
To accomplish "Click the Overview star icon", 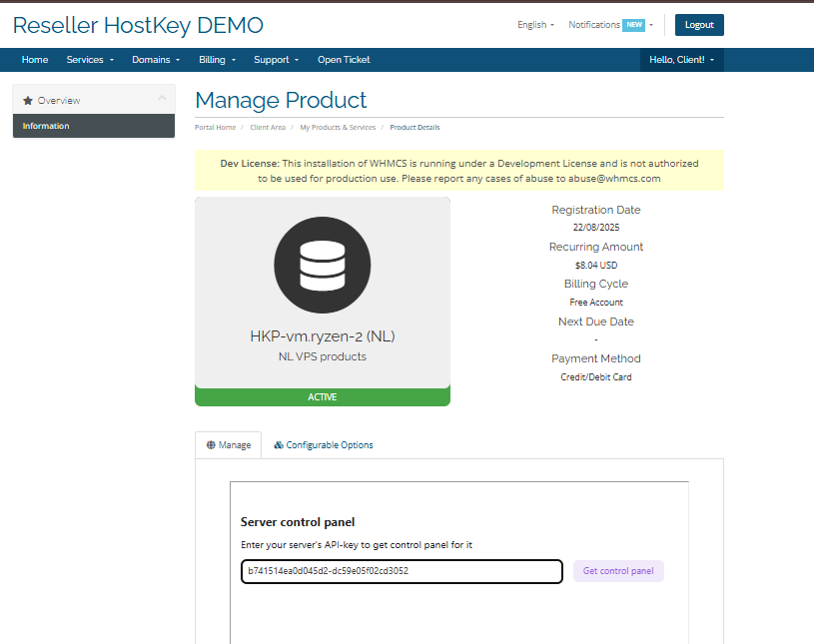I will (28, 101).
